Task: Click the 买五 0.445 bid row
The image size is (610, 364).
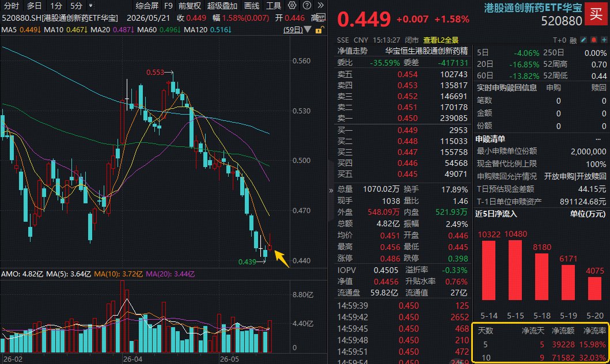Action: point(402,174)
